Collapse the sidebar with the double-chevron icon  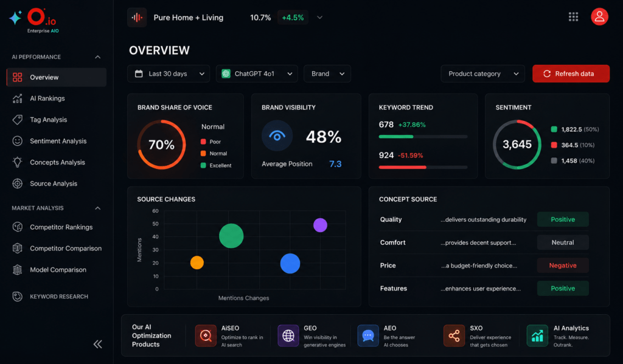98,344
